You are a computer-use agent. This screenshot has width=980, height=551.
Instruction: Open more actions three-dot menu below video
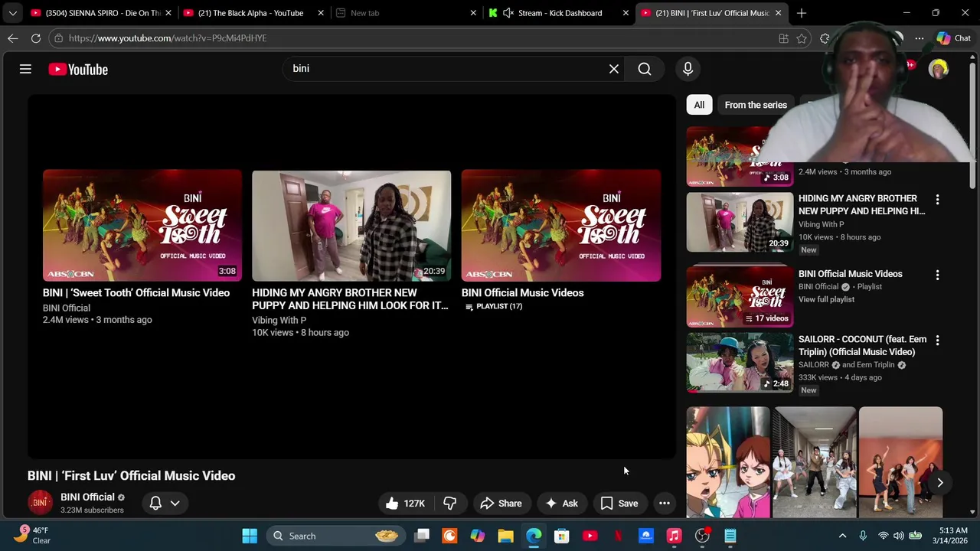(665, 503)
